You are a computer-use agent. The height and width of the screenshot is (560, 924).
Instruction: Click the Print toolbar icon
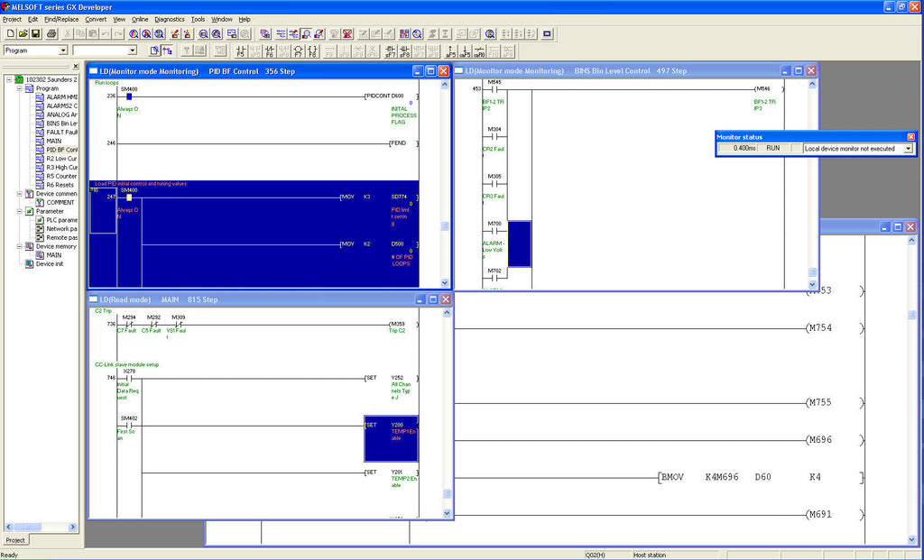(x=51, y=33)
